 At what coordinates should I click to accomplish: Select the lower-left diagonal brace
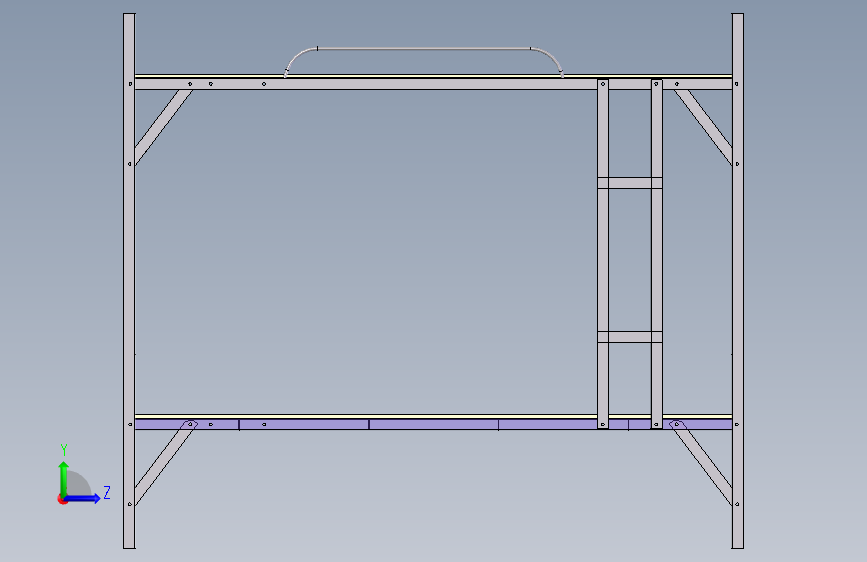click(x=164, y=464)
